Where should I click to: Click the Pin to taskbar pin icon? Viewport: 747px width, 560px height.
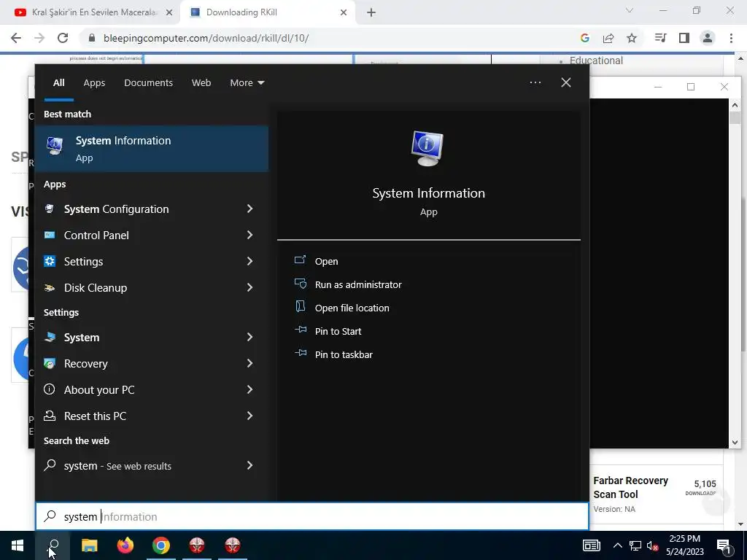(x=300, y=353)
